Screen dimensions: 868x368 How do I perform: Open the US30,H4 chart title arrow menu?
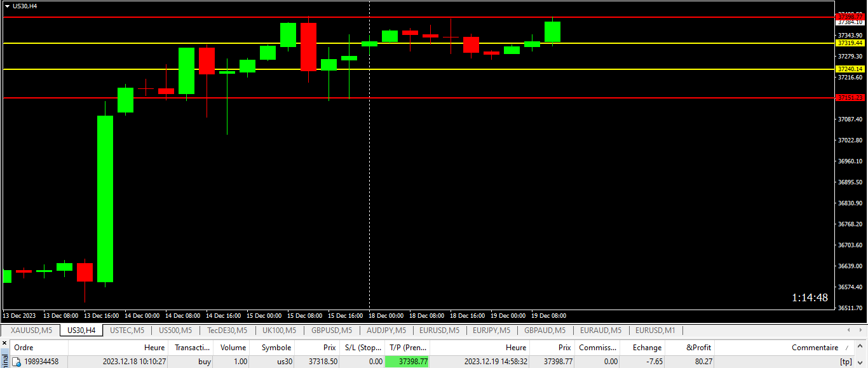(7, 6)
